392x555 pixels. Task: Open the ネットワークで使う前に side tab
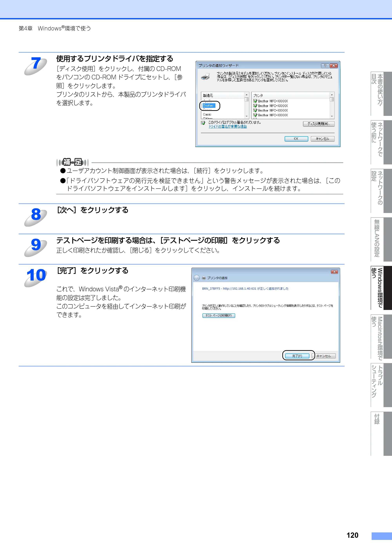[x=381, y=142]
